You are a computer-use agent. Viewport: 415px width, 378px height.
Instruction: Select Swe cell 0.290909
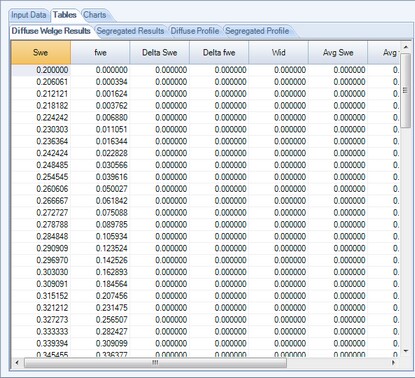[x=41, y=248]
